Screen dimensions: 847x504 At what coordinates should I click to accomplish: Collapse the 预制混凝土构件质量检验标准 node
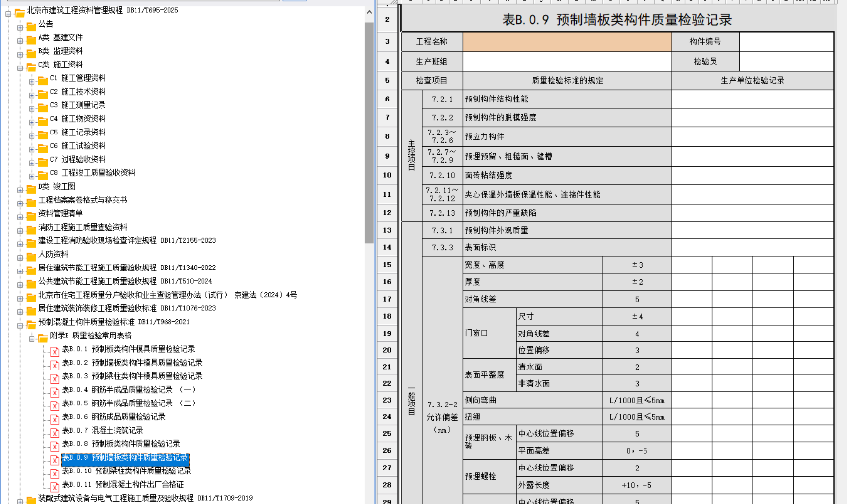point(20,325)
